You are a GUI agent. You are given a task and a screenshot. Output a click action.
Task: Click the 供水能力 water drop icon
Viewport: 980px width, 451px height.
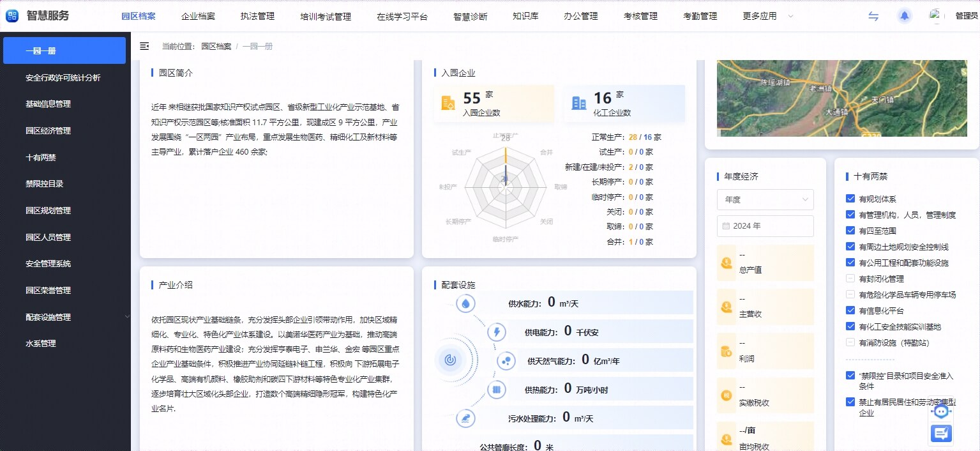(465, 303)
